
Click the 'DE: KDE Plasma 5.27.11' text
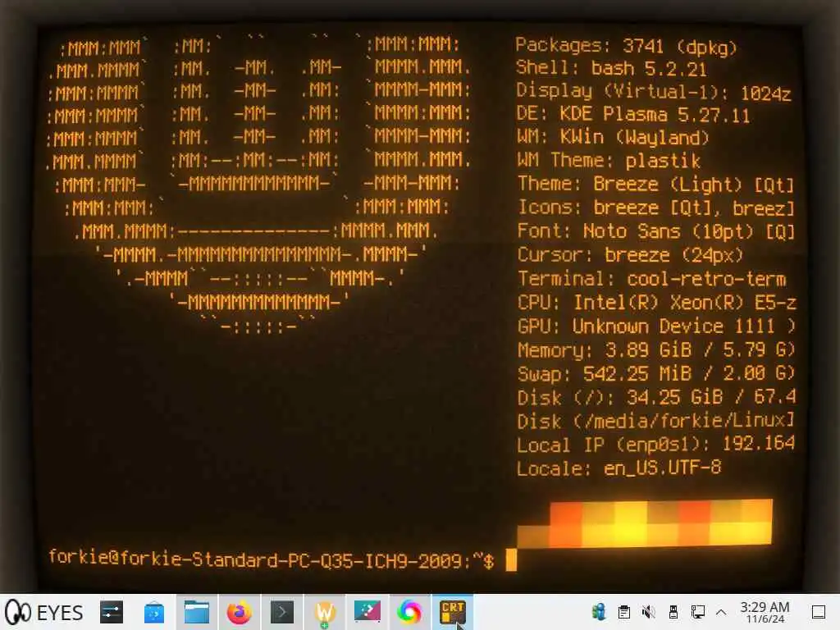(634, 114)
